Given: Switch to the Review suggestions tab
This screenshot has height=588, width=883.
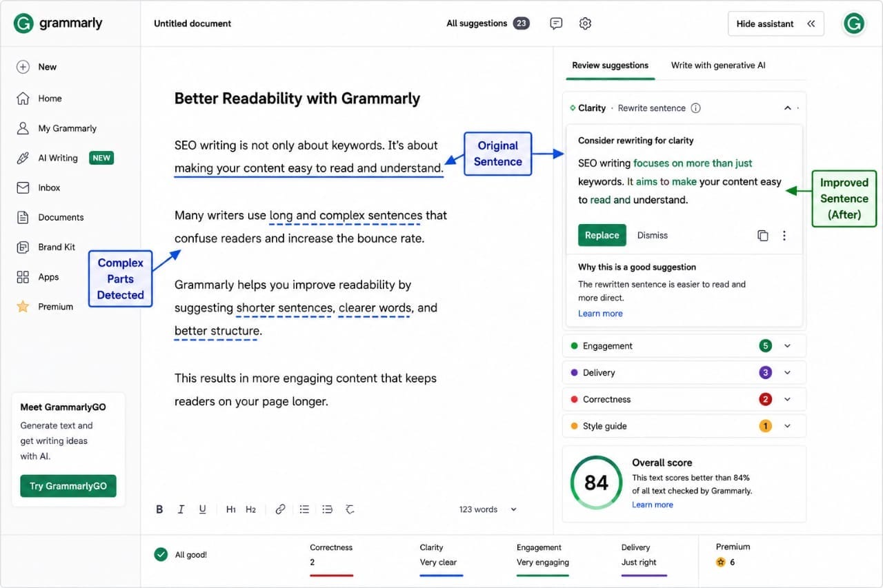Looking at the screenshot, I should point(610,65).
